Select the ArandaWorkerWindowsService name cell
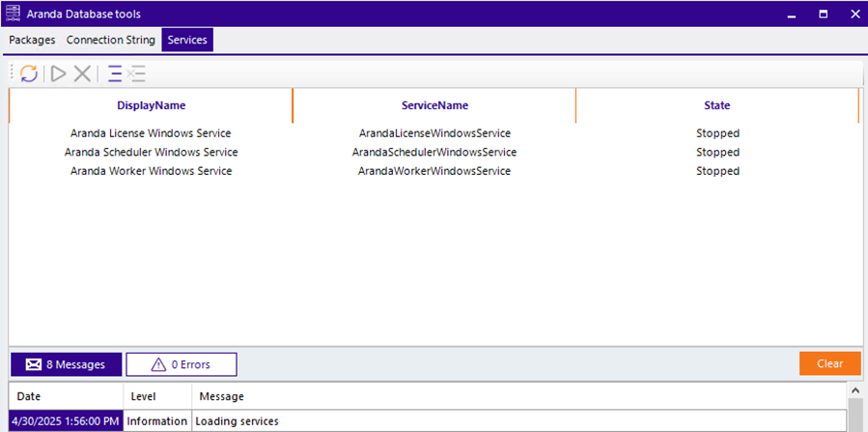The height and width of the screenshot is (432, 868). pos(434,171)
